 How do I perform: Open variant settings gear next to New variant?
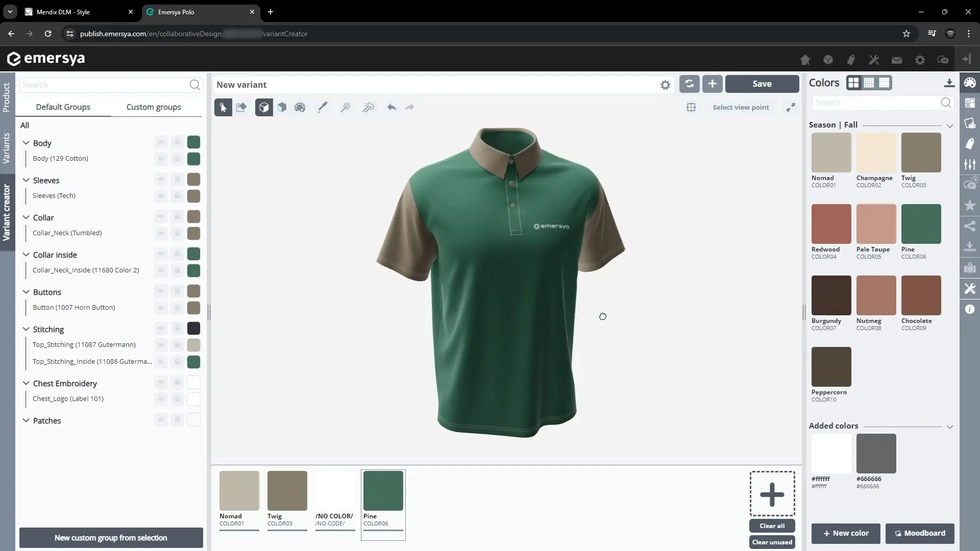pyautogui.click(x=665, y=85)
